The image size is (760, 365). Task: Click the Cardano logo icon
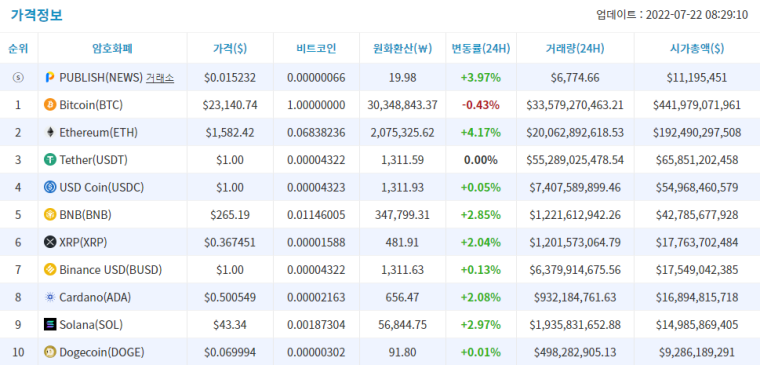click(x=50, y=297)
